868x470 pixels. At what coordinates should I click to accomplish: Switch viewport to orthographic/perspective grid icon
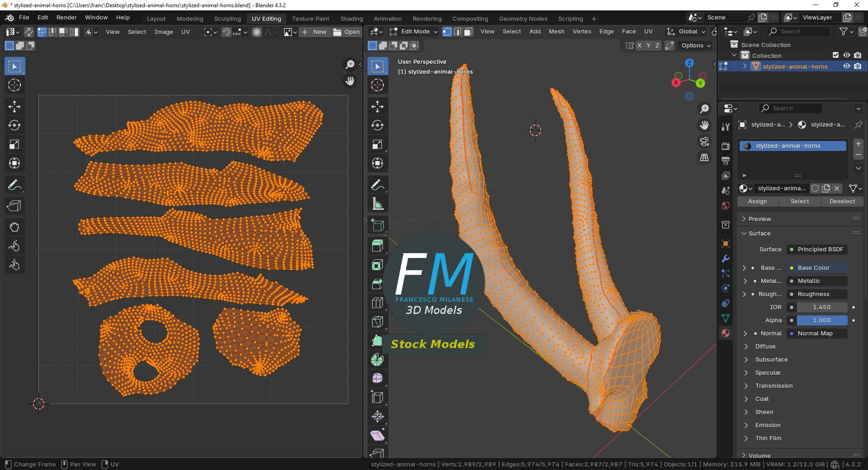point(704,158)
